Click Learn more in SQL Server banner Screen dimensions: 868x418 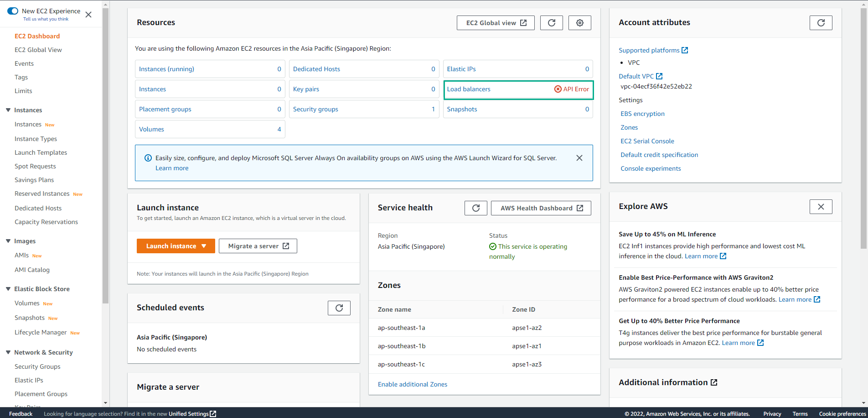tap(172, 168)
